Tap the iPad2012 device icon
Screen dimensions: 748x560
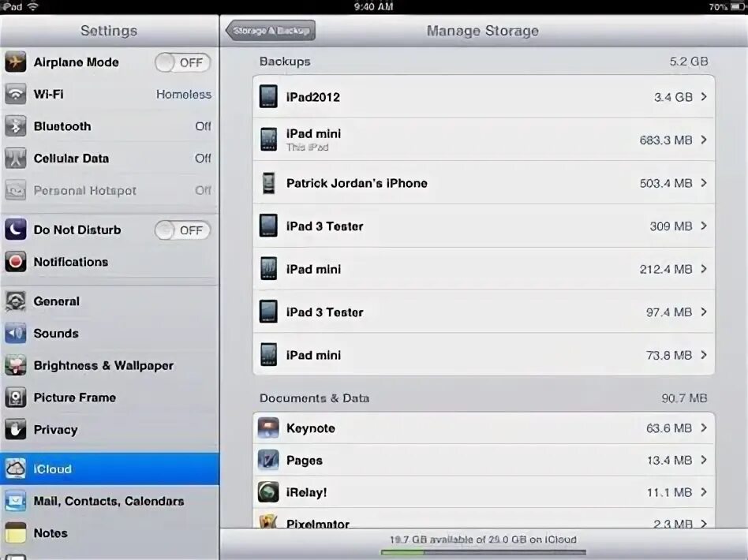click(268, 96)
